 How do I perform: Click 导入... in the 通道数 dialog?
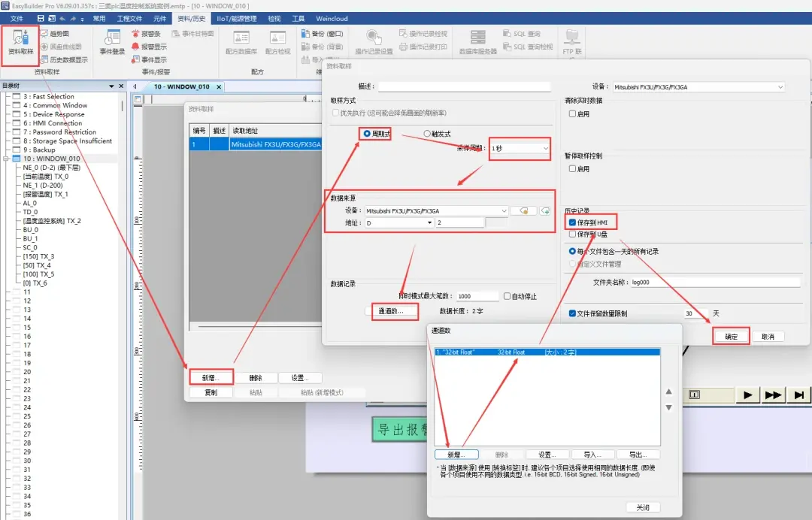coord(593,455)
